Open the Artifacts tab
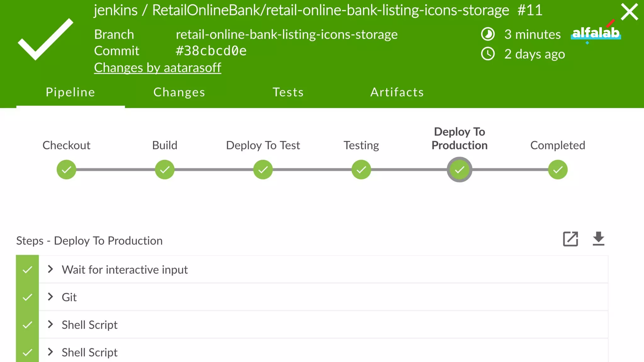 397,92
